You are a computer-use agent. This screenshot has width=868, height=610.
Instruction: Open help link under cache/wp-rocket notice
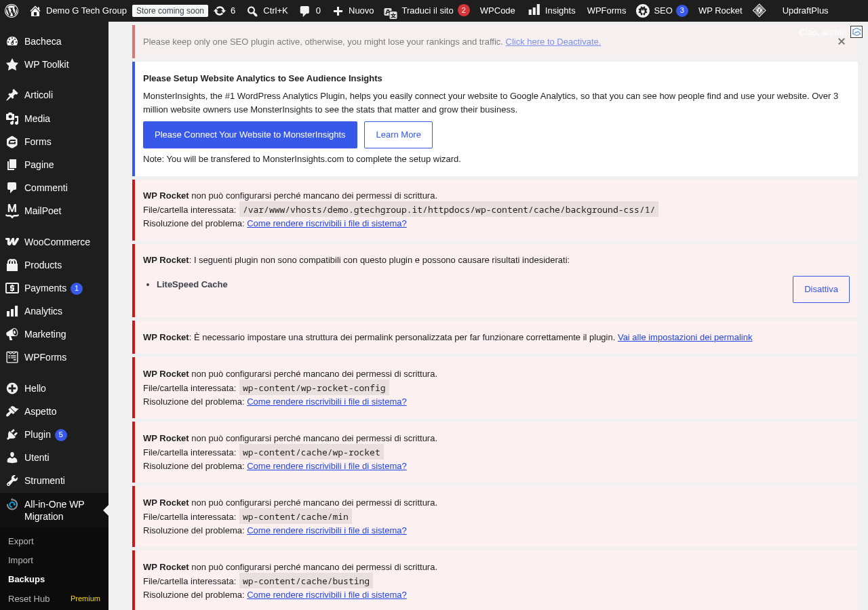click(327, 466)
